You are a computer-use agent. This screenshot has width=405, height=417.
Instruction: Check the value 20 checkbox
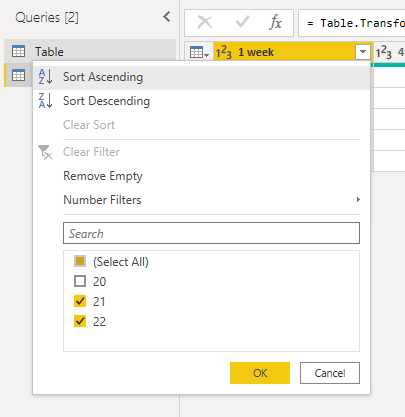click(80, 281)
